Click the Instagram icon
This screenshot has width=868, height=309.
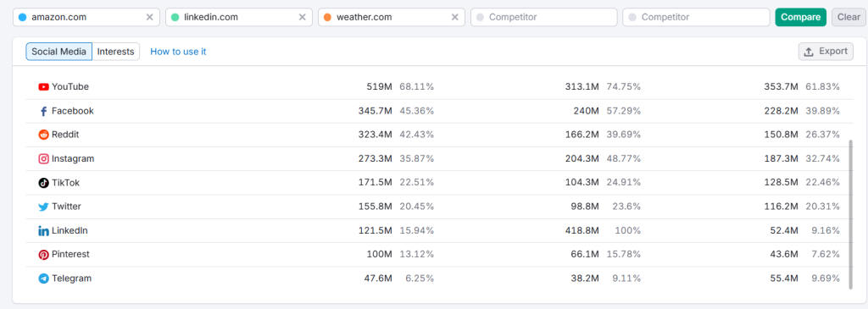tap(44, 158)
